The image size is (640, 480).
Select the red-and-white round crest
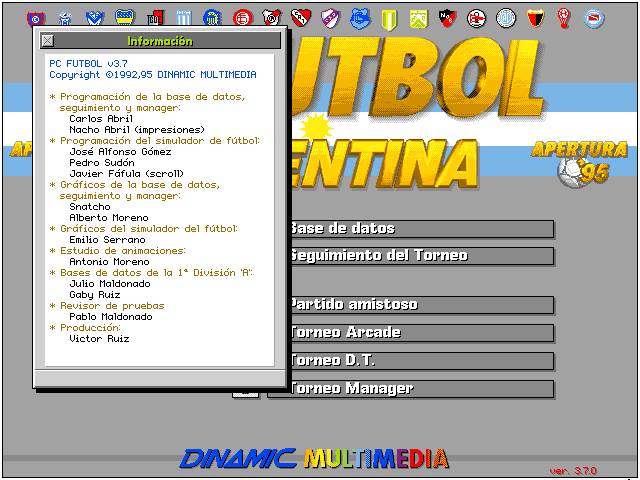tap(476, 19)
